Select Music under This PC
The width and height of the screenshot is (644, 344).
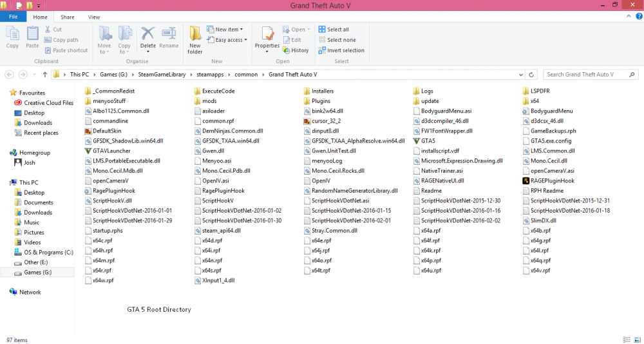coord(26,222)
